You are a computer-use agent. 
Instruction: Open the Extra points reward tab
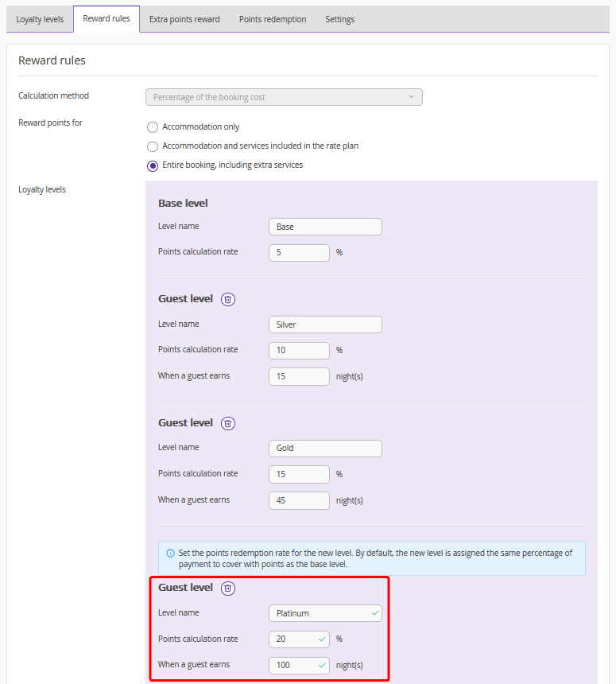point(184,19)
